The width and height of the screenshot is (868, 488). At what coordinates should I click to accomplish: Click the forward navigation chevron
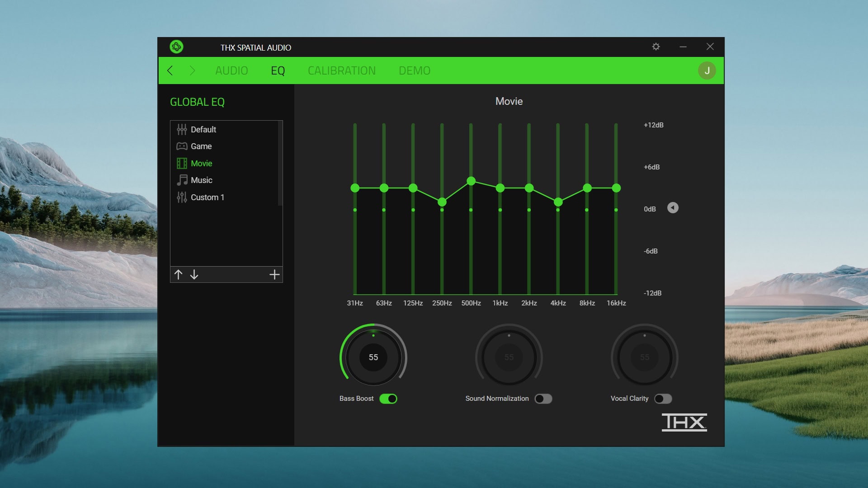coord(192,70)
